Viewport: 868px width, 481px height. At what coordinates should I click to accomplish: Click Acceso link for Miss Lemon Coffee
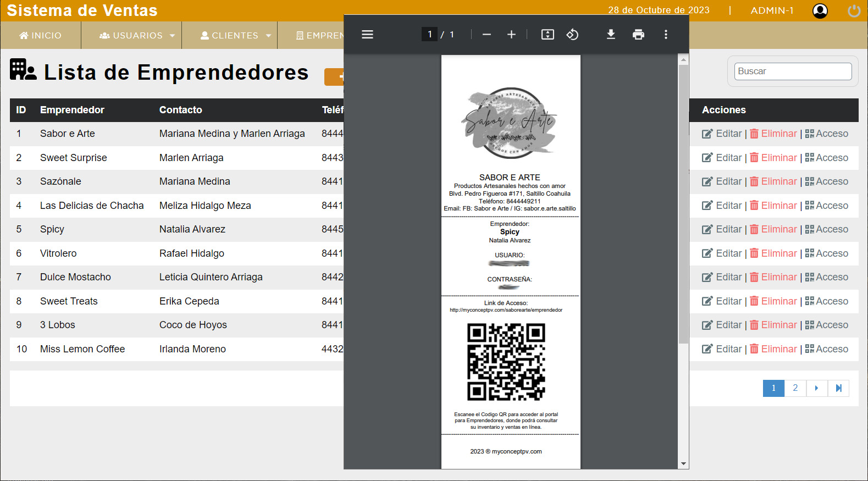832,349
